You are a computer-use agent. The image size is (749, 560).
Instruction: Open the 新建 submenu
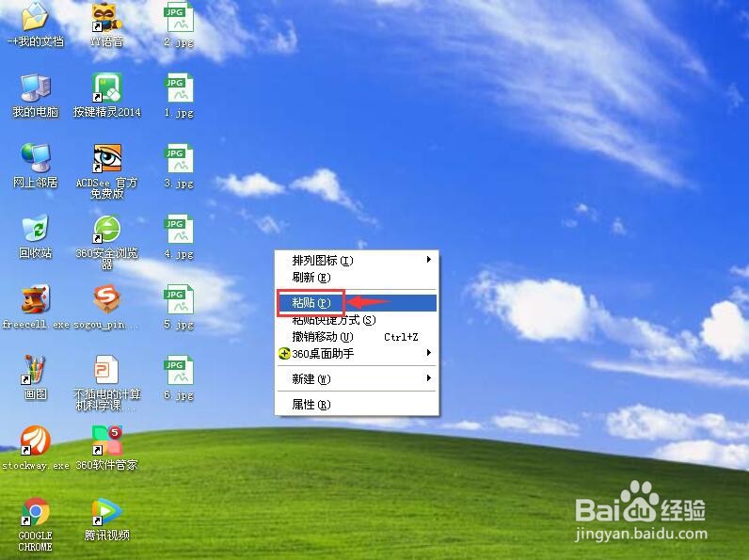(357, 379)
